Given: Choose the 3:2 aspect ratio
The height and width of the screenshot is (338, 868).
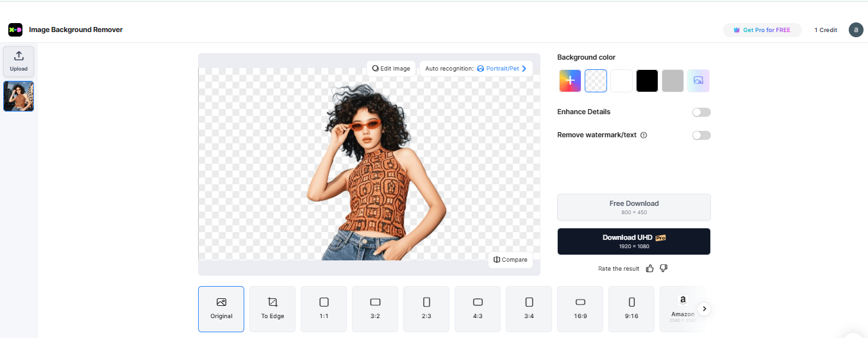Looking at the screenshot, I should click(x=375, y=309).
